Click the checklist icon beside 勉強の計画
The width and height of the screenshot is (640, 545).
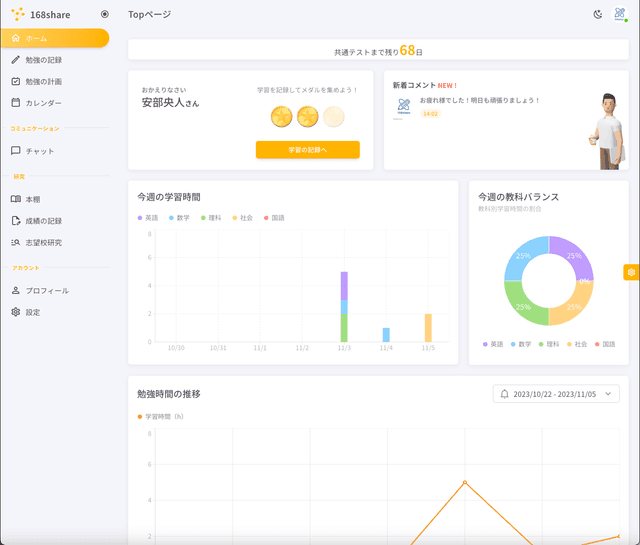click(16, 82)
